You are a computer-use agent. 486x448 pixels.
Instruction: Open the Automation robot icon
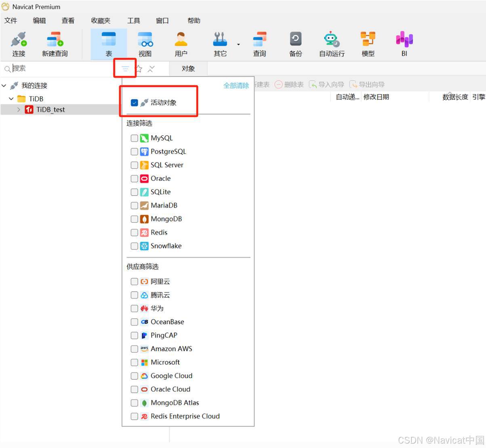(x=332, y=39)
